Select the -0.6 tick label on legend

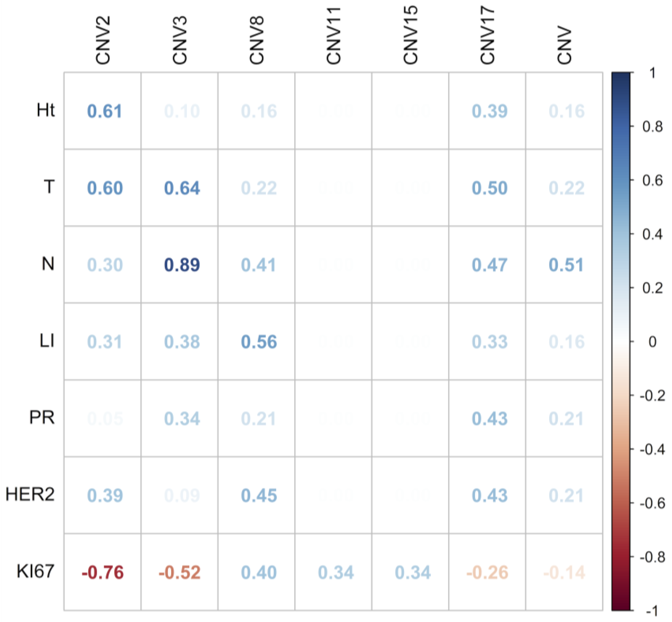click(x=653, y=504)
